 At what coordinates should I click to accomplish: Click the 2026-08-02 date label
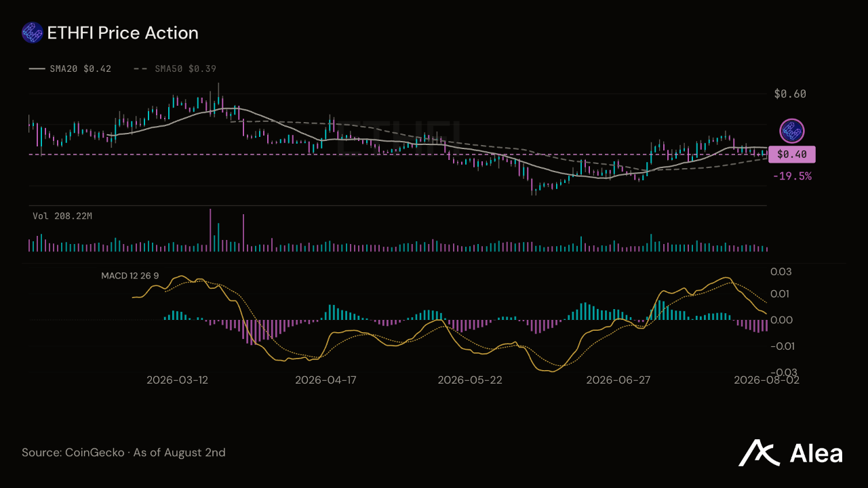pos(767,380)
